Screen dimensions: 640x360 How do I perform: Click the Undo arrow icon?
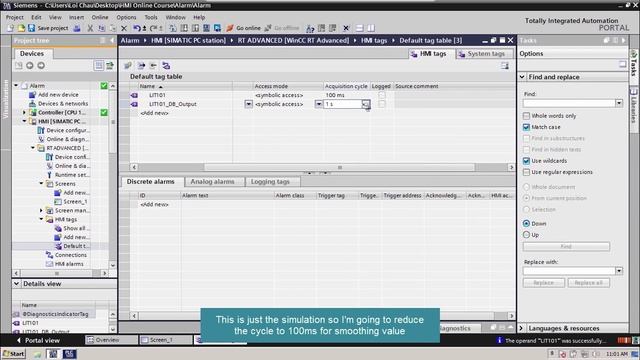tap(137, 28)
